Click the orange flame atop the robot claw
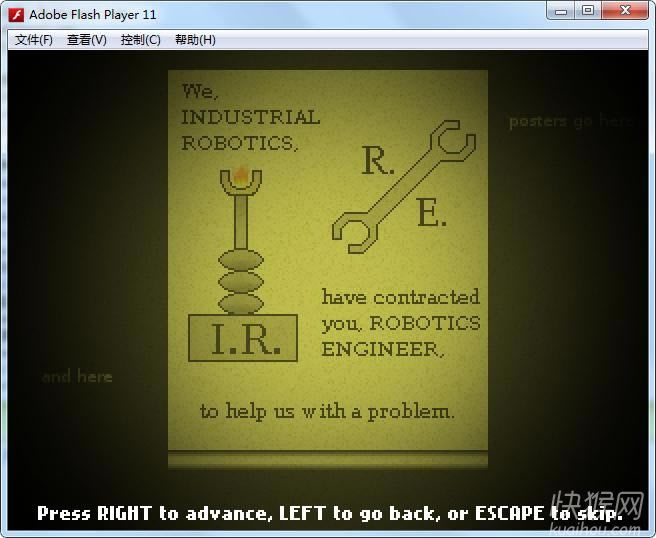This screenshot has height=538, width=656. (240, 174)
